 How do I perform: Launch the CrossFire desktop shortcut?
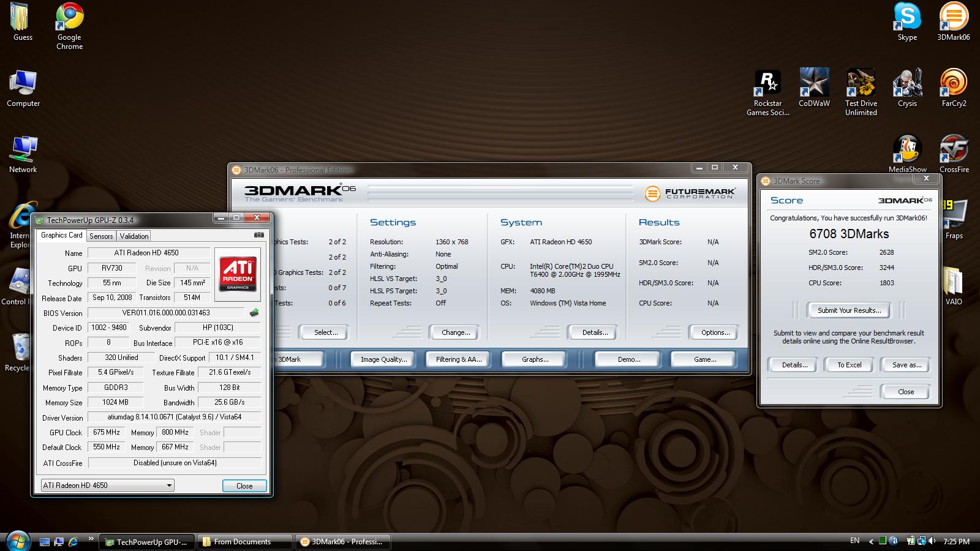click(x=954, y=154)
